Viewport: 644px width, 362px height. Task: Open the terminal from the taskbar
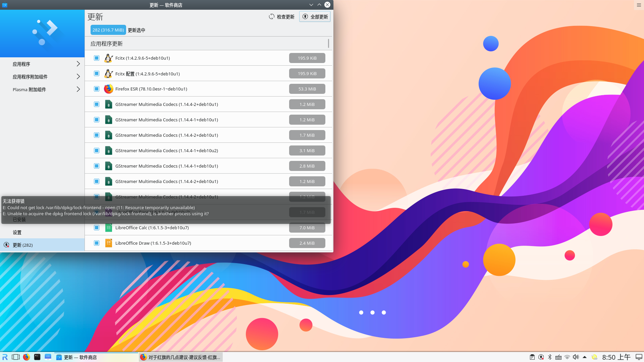(x=37, y=357)
